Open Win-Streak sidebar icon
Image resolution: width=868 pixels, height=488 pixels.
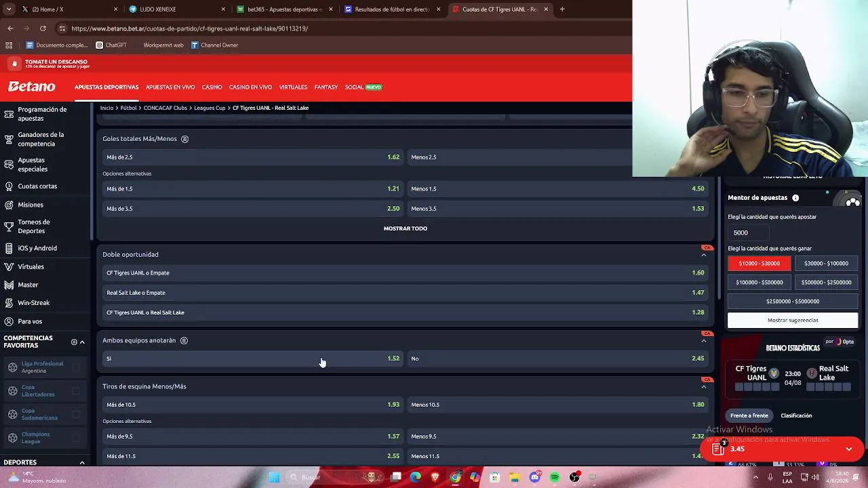point(9,303)
